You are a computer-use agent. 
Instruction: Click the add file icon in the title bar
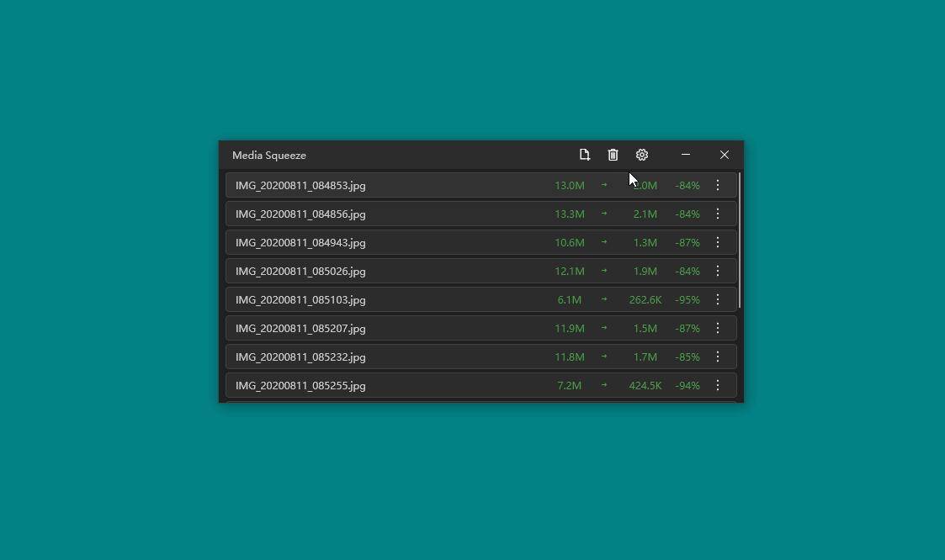[x=584, y=155]
